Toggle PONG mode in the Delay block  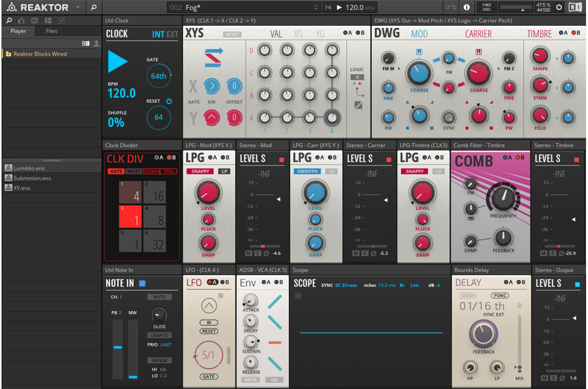(x=499, y=296)
